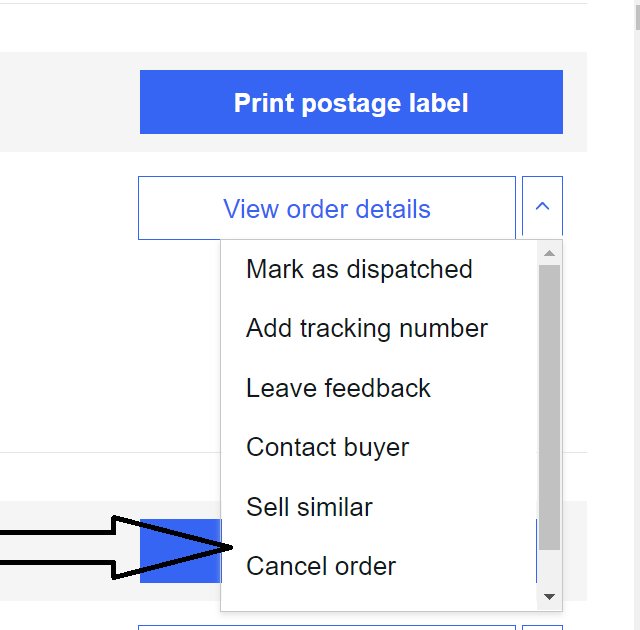This screenshot has width=640, height=630.
Task: Choose Add tracking number
Action: pos(367,328)
